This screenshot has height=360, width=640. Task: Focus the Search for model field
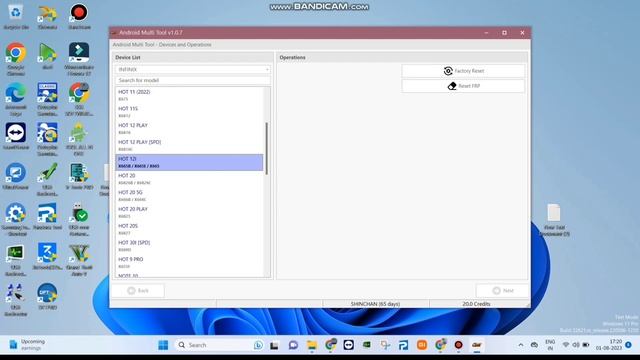[x=193, y=80]
